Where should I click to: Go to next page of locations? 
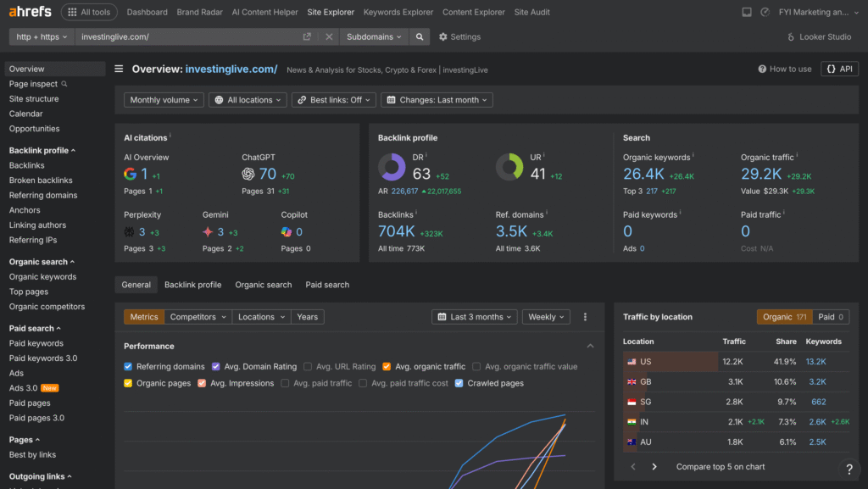coord(654,466)
